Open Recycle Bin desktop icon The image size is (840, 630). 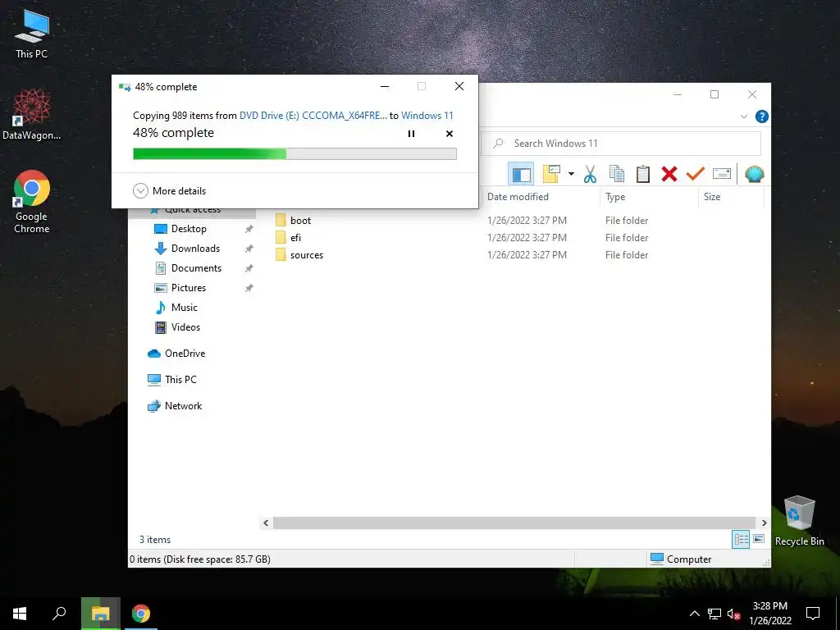(799, 521)
